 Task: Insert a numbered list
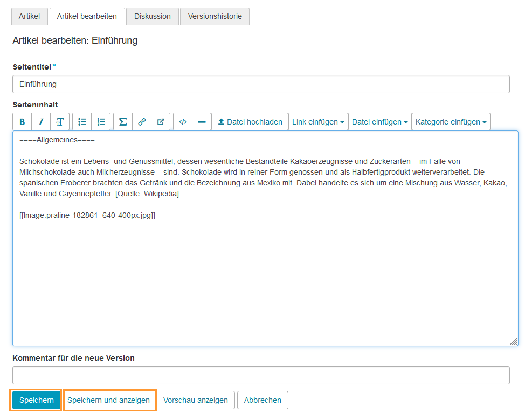pyautogui.click(x=101, y=122)
